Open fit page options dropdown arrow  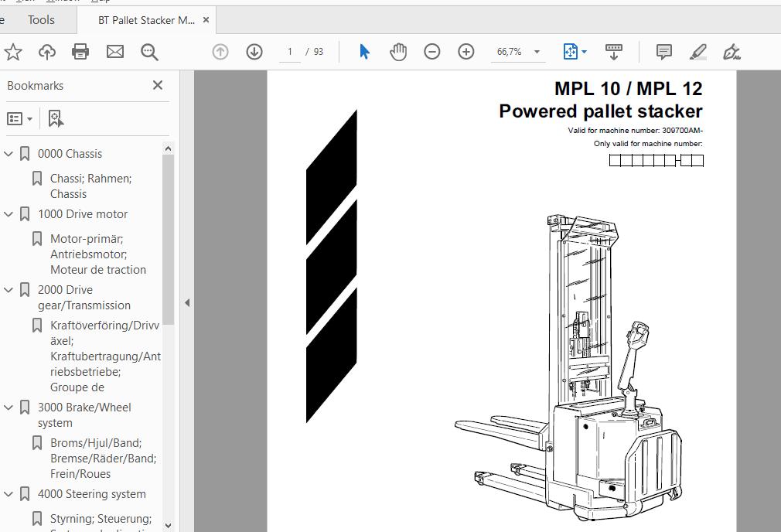pyautogui.click(x=585, y=52)
